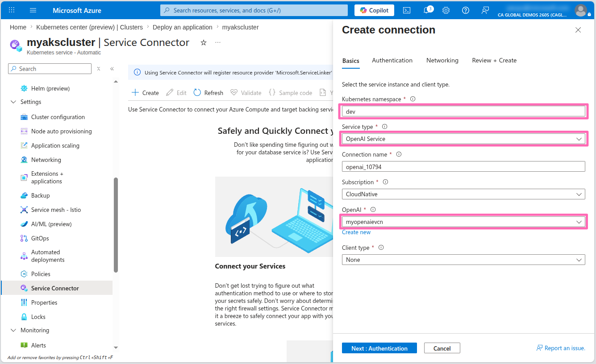Click the Helm (preview) icon in sidebar
Screen dimensions: 596x364
(x=24, y=88)
